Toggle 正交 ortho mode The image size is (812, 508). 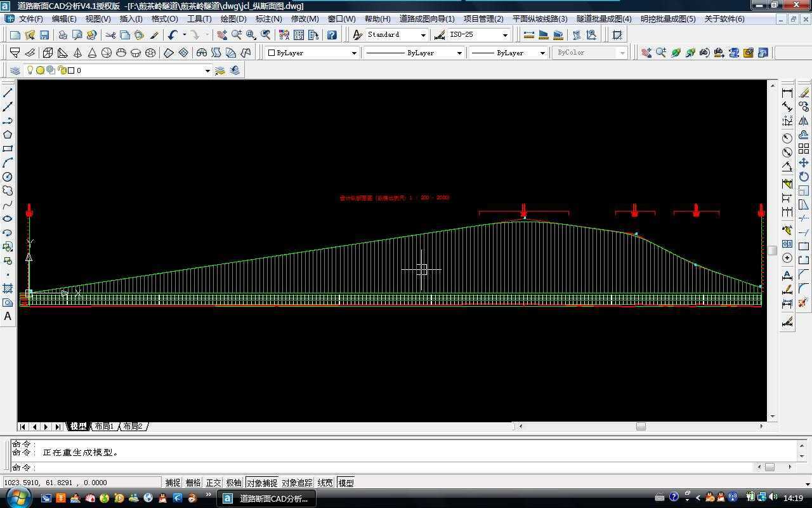(x=213, y=483)
